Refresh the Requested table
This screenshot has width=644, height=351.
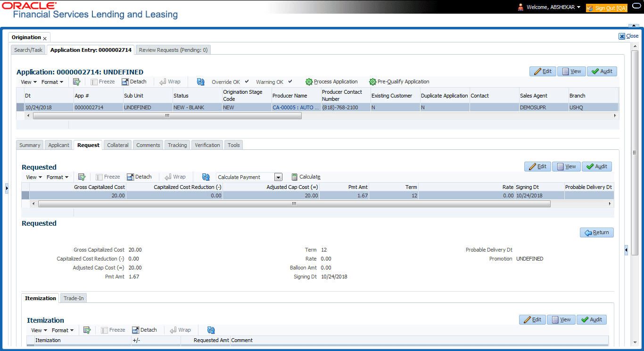(x=206, y=177)
